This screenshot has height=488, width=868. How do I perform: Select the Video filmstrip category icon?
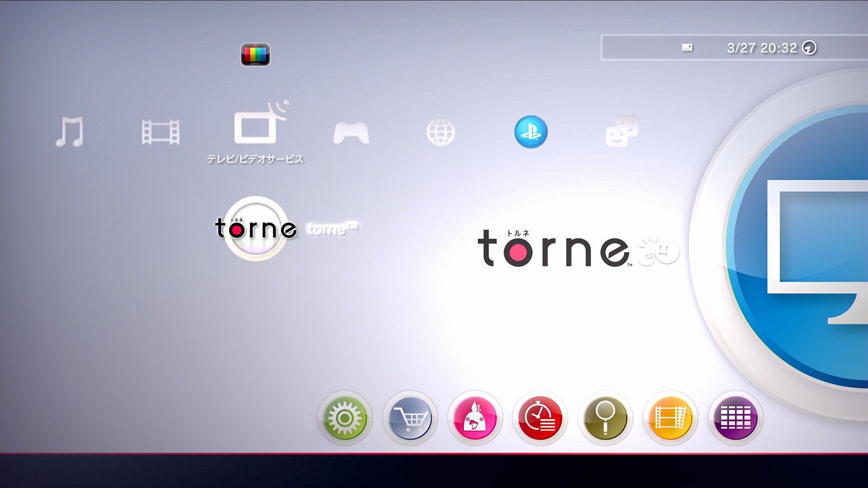160,132
